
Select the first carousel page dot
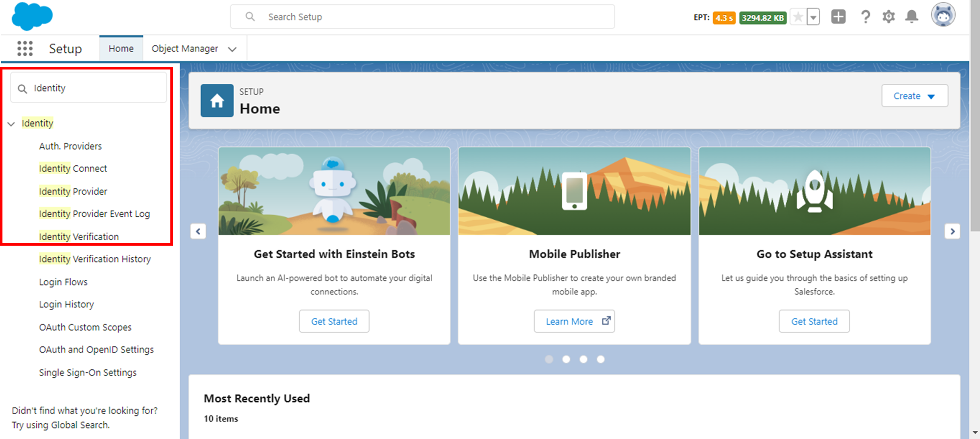pos(549,359)
